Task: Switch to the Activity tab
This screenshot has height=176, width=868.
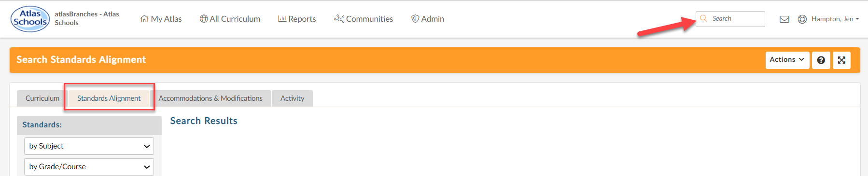Action: coord(293,98)
